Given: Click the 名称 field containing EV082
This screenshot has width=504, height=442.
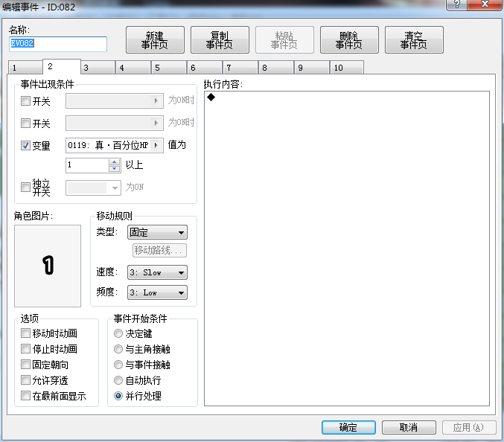Looking at the screenshot, I should 58,44.
